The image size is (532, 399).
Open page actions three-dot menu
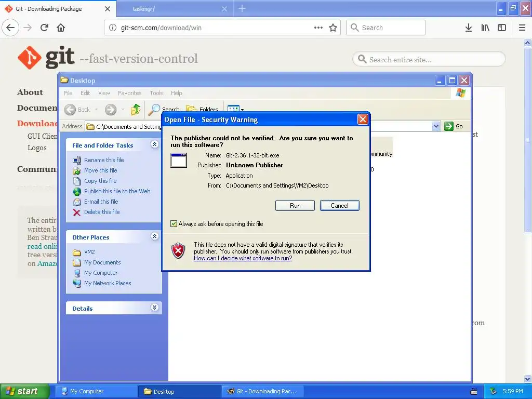tap(318, 28)
